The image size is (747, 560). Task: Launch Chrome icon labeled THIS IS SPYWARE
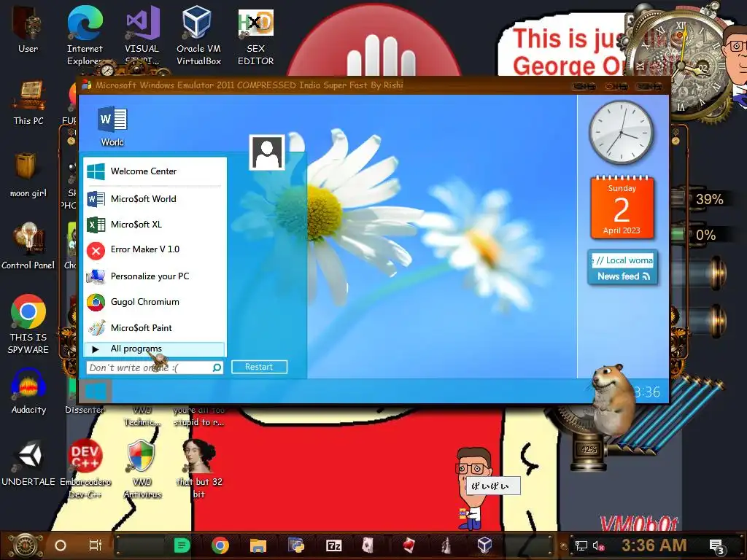click(28, 324)
